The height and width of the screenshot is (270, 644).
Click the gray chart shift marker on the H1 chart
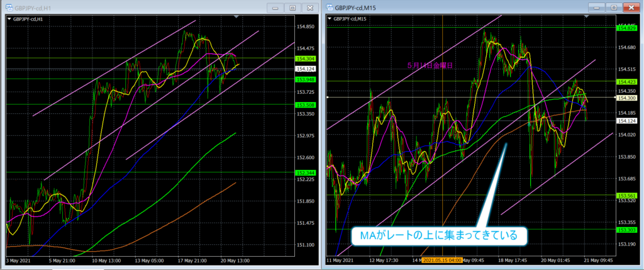pos(236,18)
